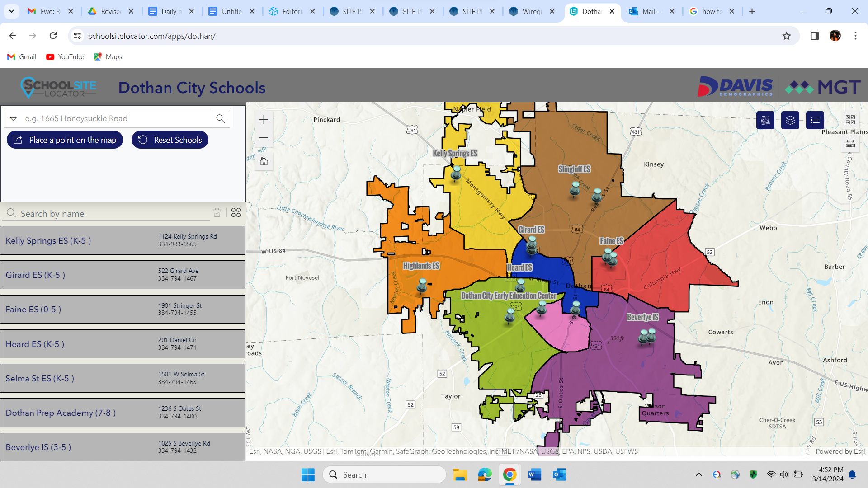
Task: Switch school list to grid view
Action: [x=236, y=212]
